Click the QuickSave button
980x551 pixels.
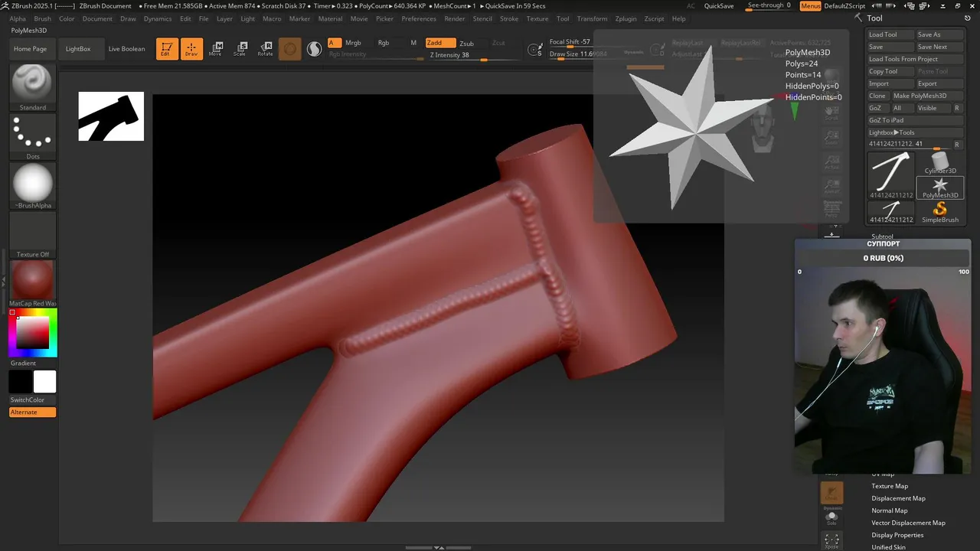pos(719,6)
